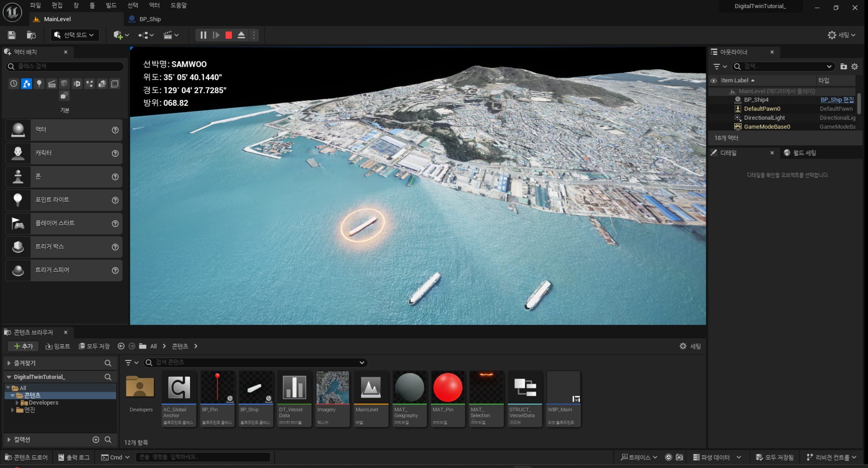Expand the Collections section
This screenshot has width=868, height=468.
pos(9,440)
